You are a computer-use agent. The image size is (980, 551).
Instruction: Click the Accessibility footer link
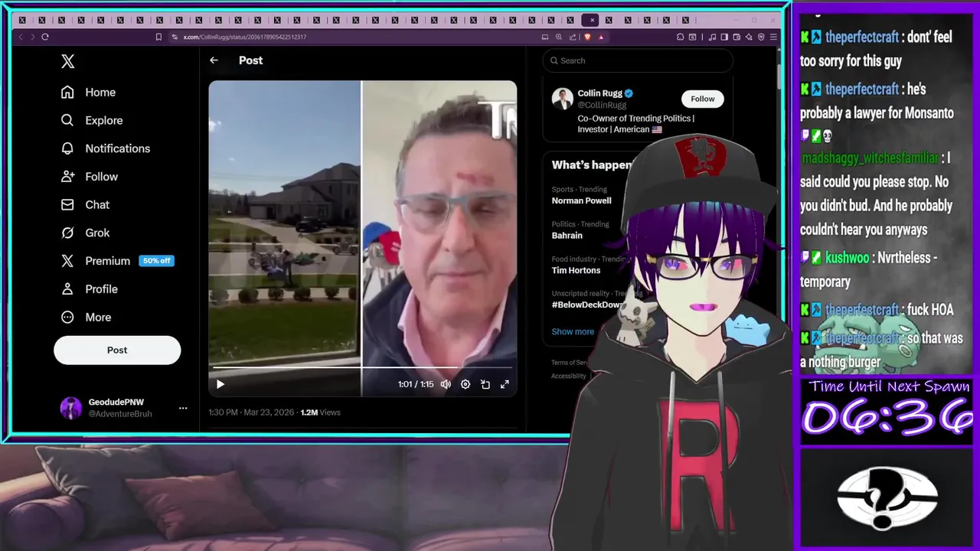[568, 376]
